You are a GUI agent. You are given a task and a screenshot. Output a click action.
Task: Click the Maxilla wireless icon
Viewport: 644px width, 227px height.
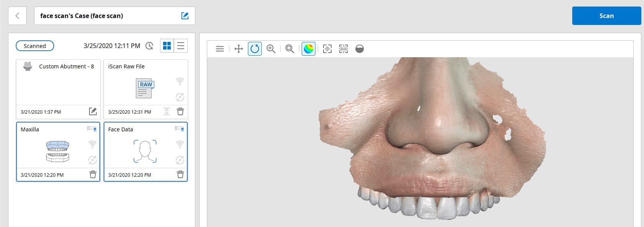92,144
